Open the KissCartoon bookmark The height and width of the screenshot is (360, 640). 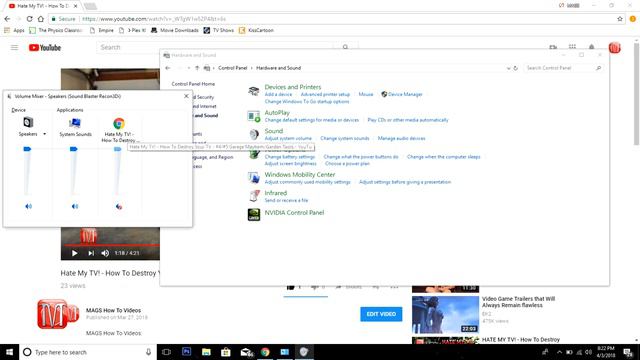[256, 30]
